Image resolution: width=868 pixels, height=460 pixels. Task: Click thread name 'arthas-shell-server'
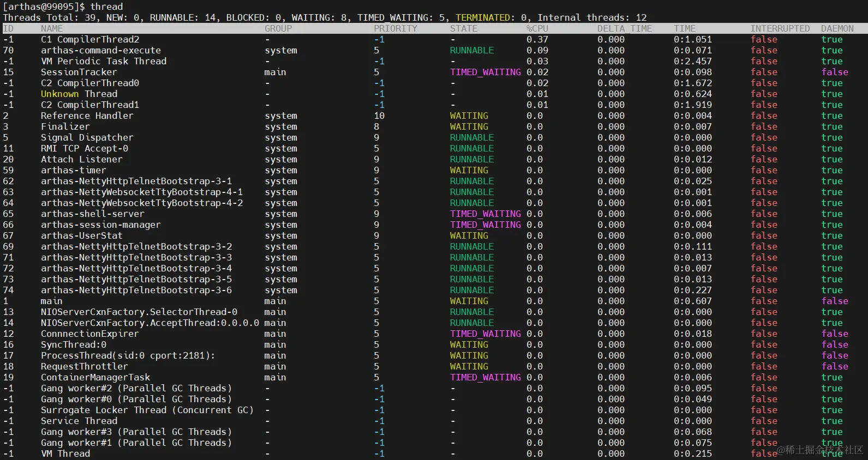click(93, 214)
